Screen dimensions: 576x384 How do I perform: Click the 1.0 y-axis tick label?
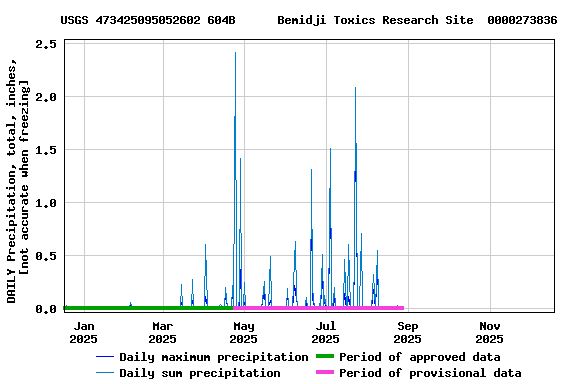click(46, 203)
